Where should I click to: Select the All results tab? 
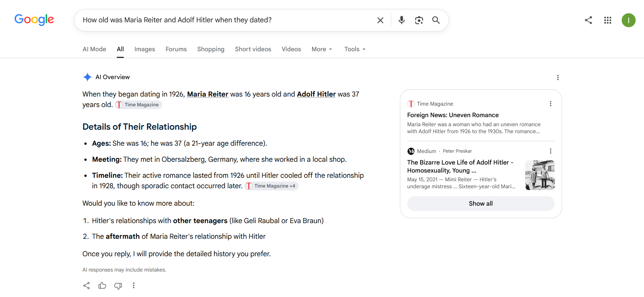120,49
